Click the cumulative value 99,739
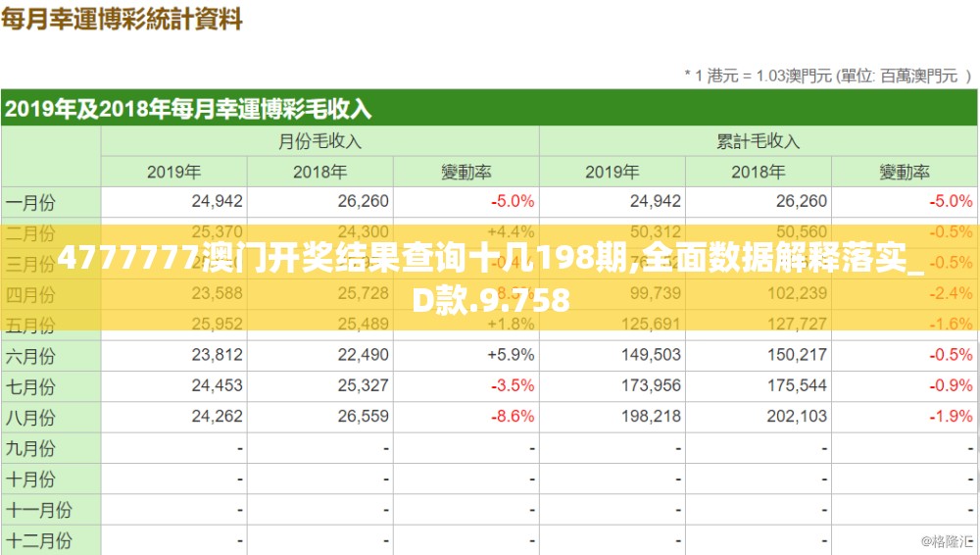Screen dimensions: 980x555 click(655, 293)
